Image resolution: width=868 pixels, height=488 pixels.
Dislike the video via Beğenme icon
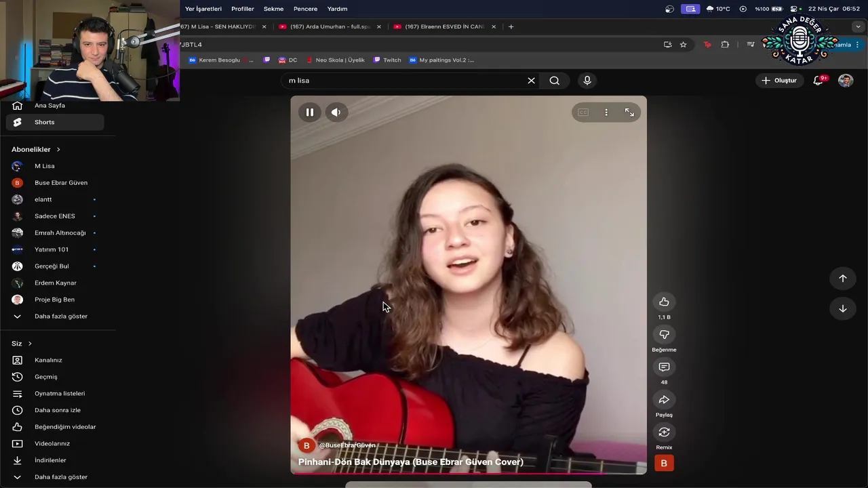[x=664, y=334]
